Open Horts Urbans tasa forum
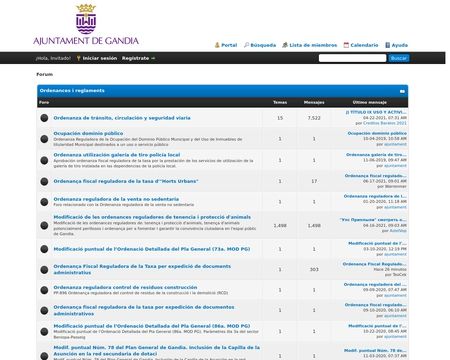Viewport: 450px width, 360px height. [126, 181]
